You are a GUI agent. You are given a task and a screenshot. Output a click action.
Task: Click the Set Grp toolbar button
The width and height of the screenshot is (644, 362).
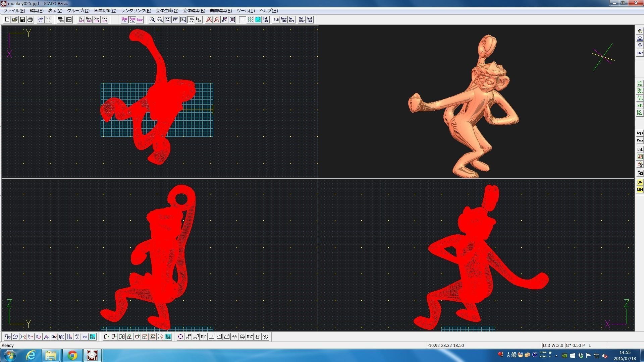point(81,20)
